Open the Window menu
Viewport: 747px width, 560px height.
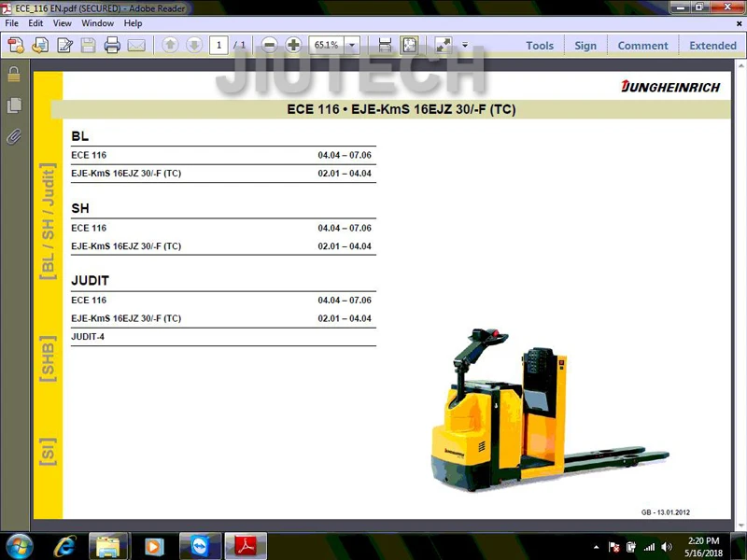pos(98,22)
